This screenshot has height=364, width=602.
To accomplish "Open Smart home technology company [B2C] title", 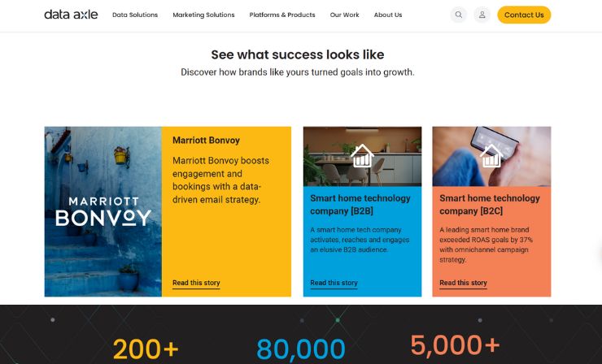I will click(x=490, y=205).
